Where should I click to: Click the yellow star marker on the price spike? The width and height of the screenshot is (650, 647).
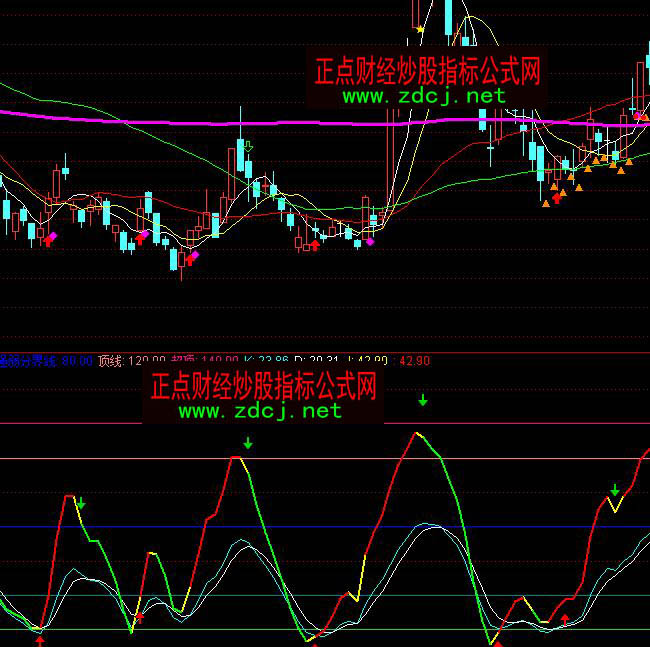[420, 30]
